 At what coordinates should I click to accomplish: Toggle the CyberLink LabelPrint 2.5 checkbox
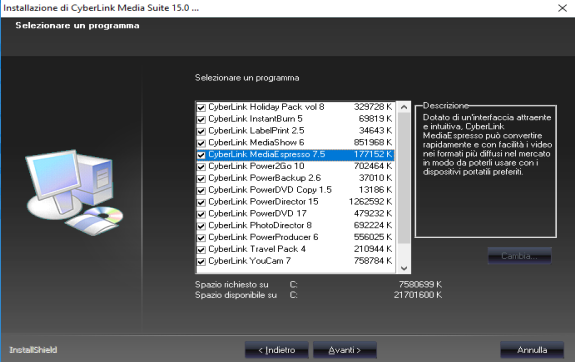click(x=201, y=131)
